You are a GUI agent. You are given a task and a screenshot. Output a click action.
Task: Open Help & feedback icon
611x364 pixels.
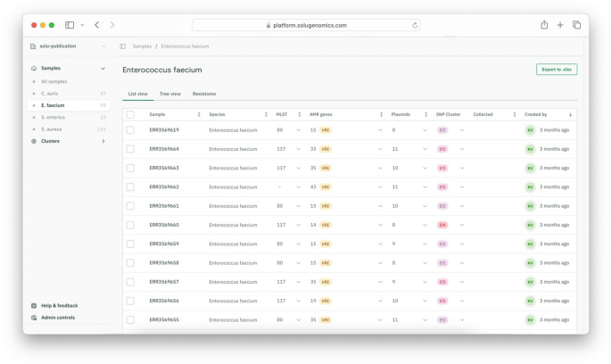pyautogui.click(x=34, y=305)
